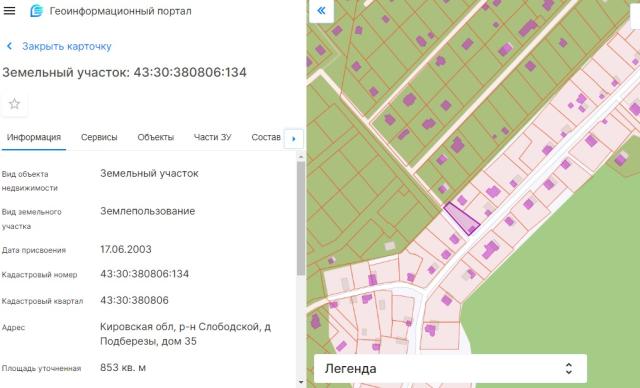Click the Кадастровый квартал label
This screenshot has width=640, height=388.
pyautogui.click(x=42, y=301)
